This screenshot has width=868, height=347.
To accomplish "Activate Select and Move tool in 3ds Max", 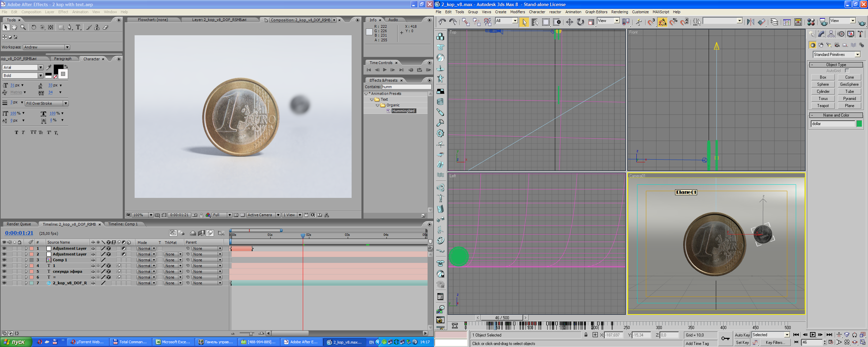I will point(570,22).
